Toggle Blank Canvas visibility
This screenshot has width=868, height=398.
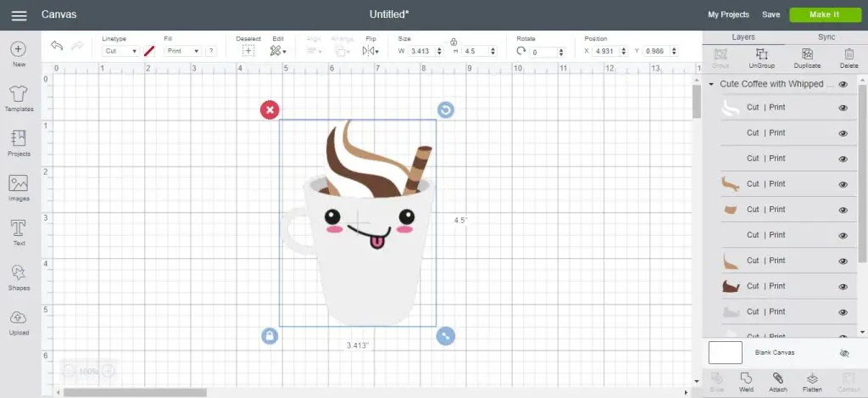click(x=844, y=353)
